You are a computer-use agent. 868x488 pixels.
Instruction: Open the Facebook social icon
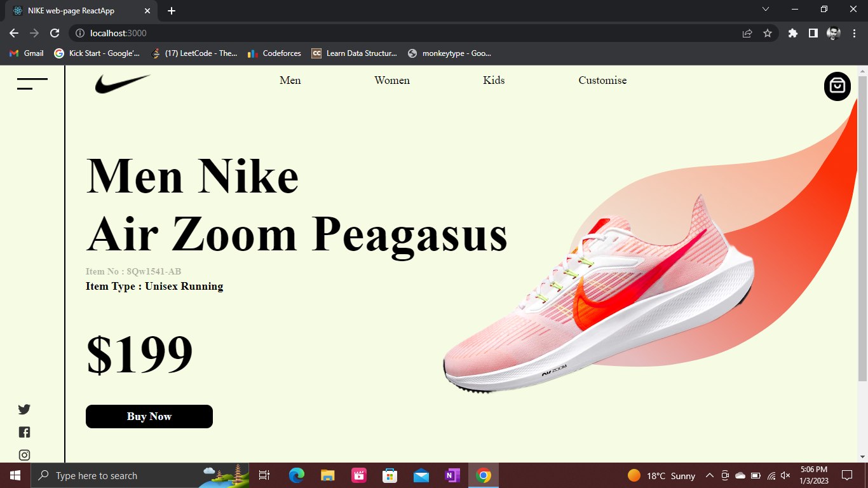[24, 432]
